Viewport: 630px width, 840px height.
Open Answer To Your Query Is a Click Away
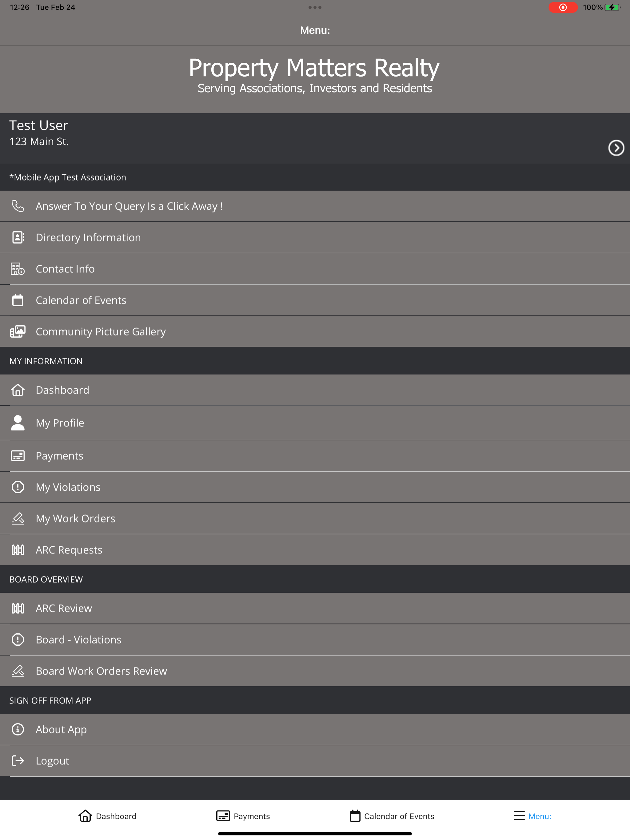315,206
